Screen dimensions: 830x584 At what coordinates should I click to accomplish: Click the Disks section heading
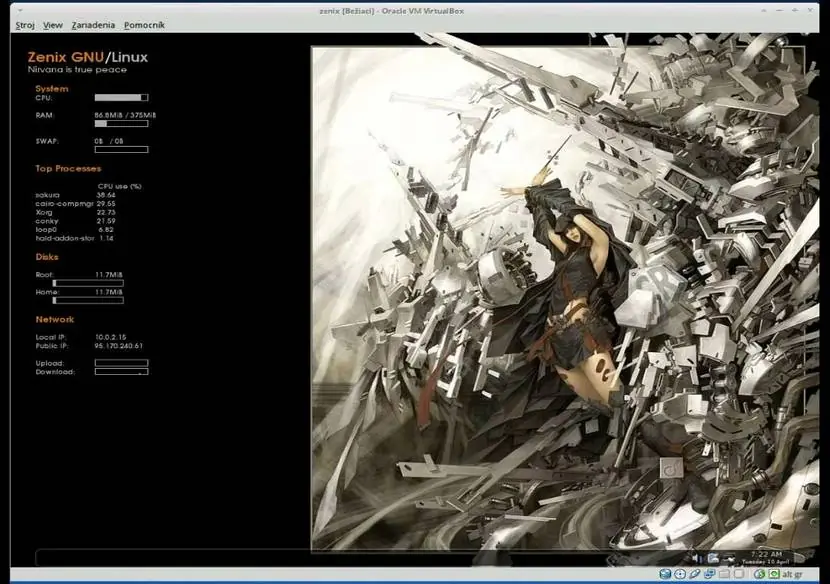[47, 257]
